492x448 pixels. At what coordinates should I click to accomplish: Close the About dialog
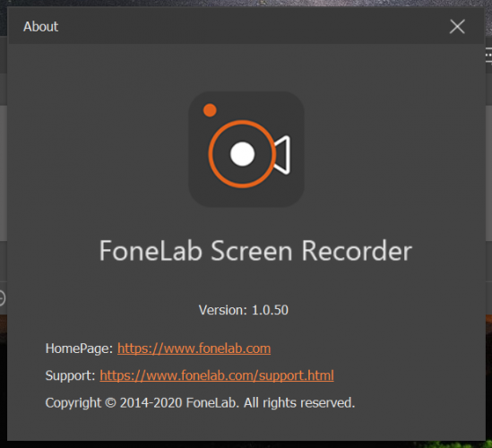pos(457,27)
